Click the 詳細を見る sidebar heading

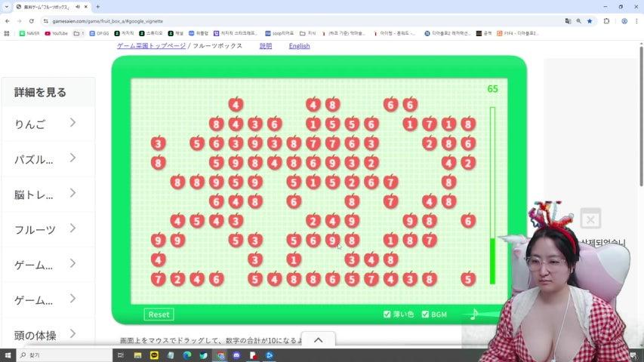coord(40,92)
